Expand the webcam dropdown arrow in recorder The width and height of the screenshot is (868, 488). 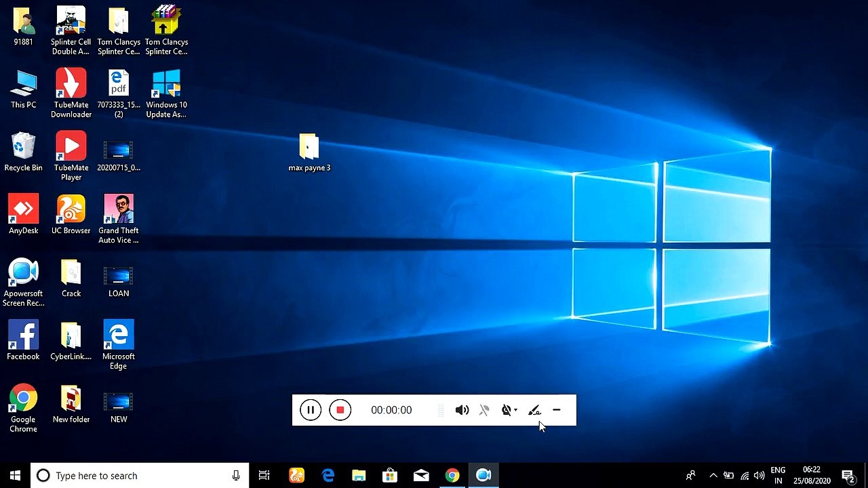(x=516, y=410)
